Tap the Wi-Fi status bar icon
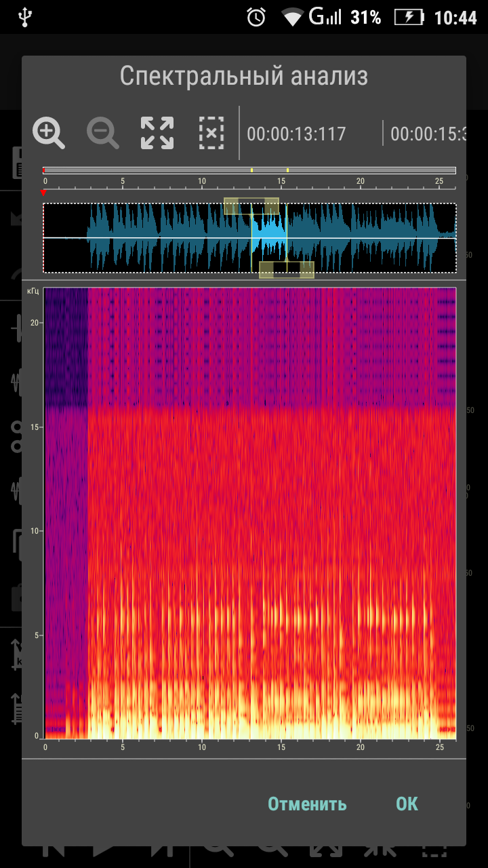This screenshot has width=488, height=868. tap(292, 17)
